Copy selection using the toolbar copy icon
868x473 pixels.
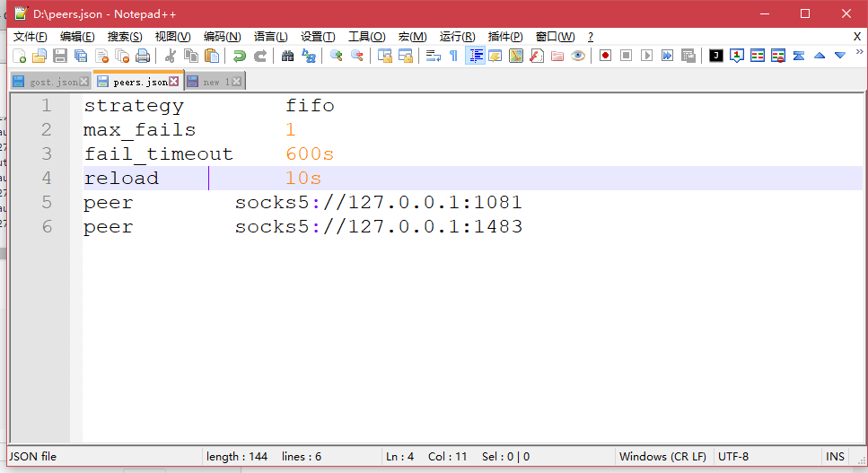point(191,56)
